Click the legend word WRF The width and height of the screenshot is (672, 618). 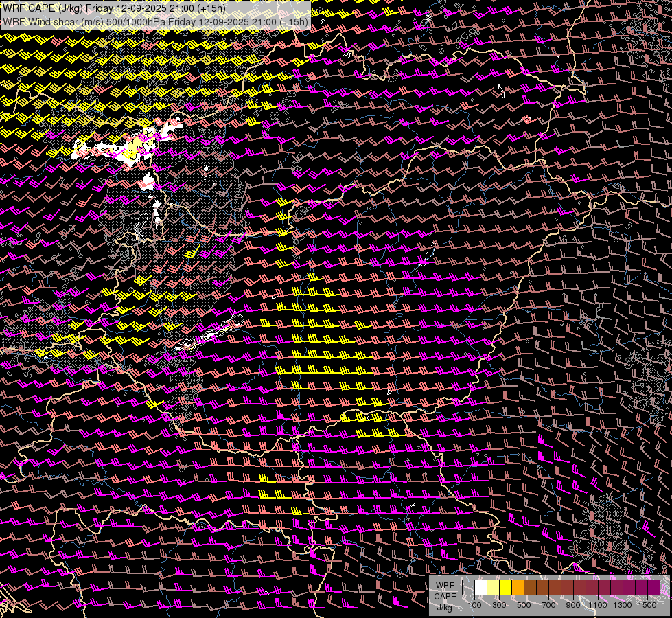click(445, 586)
